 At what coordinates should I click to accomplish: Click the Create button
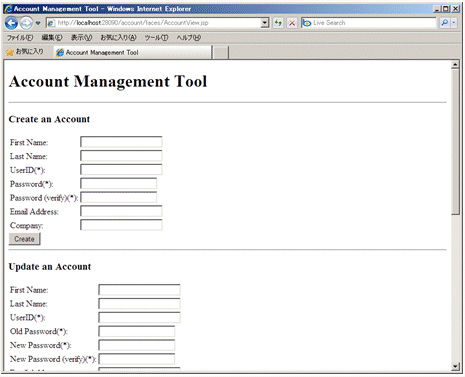(x=24, y=239)
